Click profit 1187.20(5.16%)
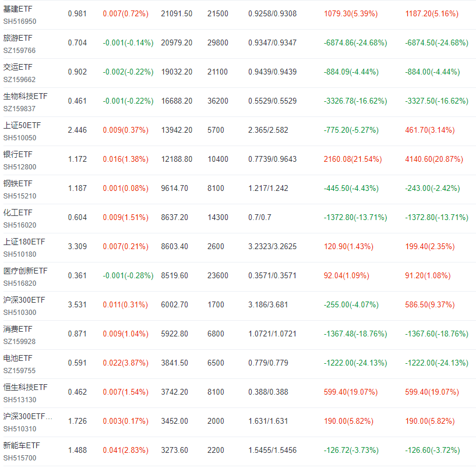Image resolution: width=476 pixels, height=468 pixels. coord(432,14)
